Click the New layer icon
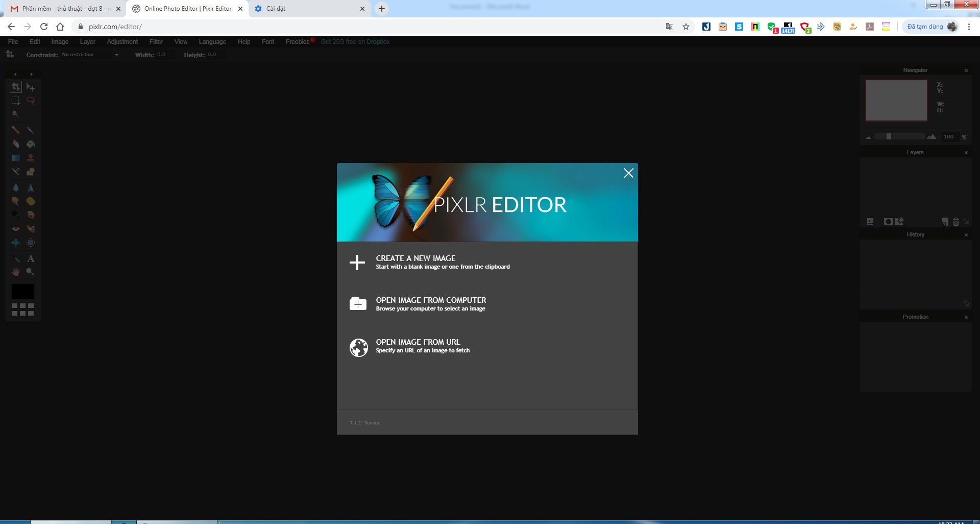The width and height of the screenshot is (980, 524). tap(945, 222)
